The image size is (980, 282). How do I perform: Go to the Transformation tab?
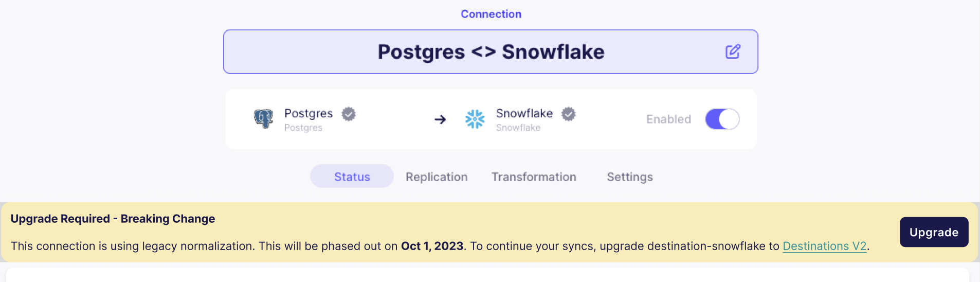[x=534, y=177]
